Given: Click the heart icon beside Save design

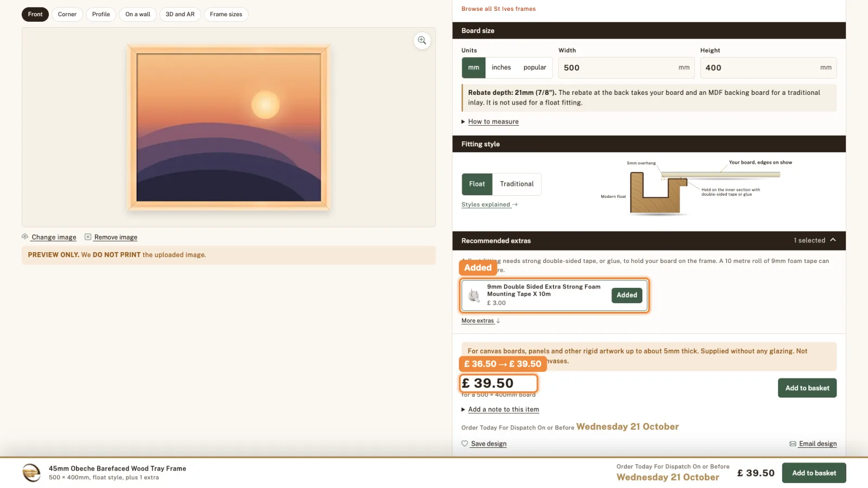Looking at the screenshot, I should [465, 444].
